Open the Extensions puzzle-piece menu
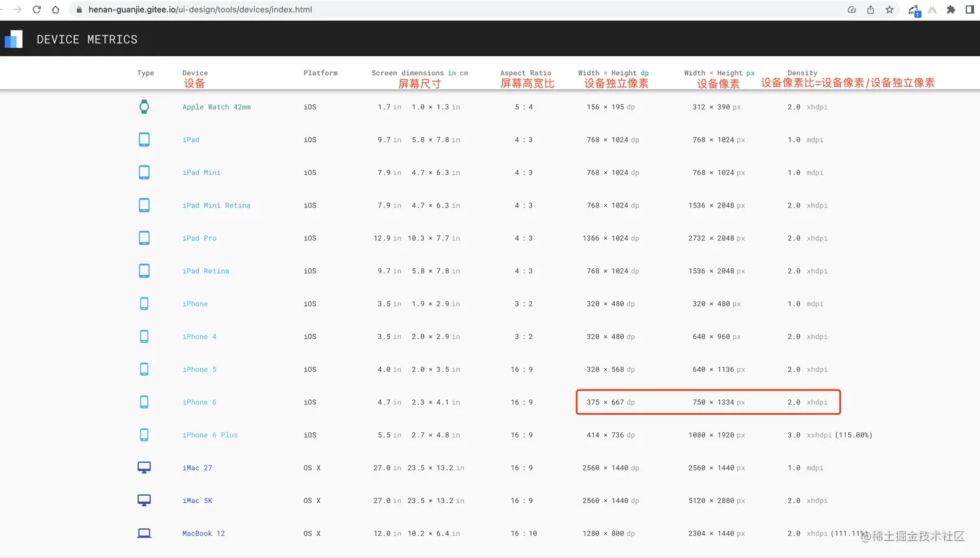 (951, 10)
